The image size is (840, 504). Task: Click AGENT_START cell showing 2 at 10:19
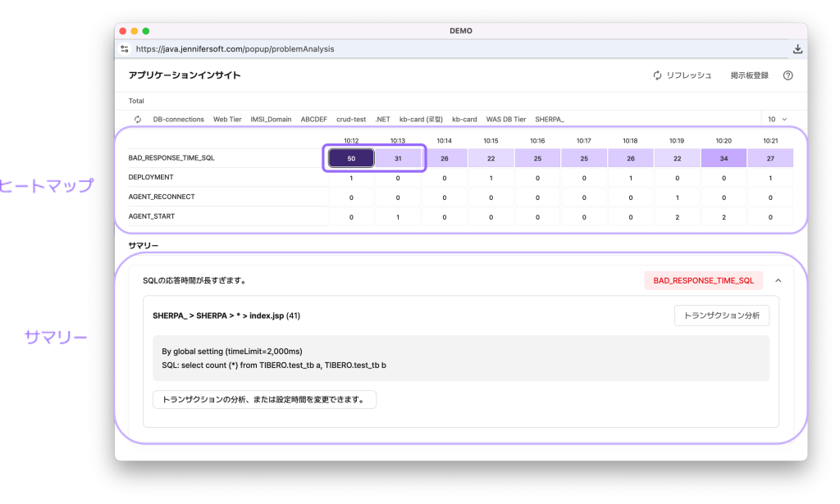click(x=677, y=217)
